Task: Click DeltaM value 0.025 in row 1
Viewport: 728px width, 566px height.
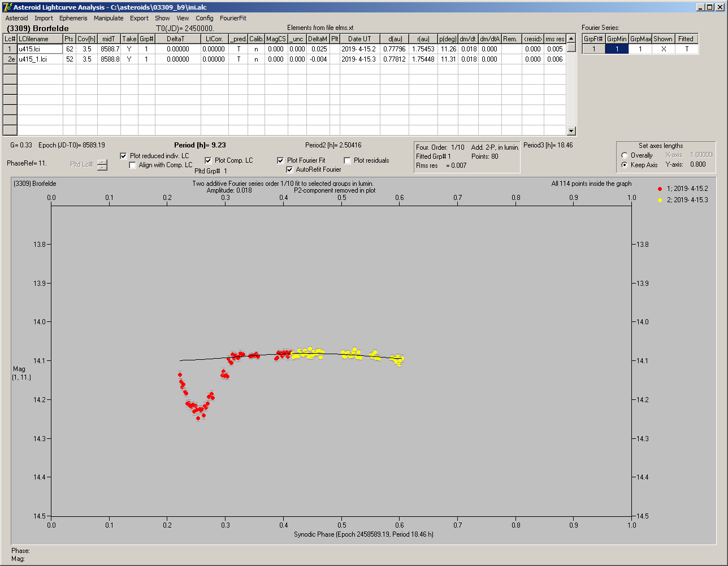Action: (318, 49)
